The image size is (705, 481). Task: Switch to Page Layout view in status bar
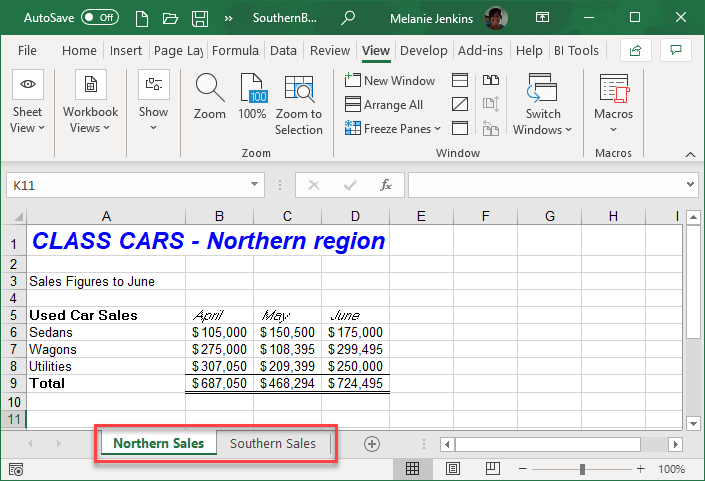click(x=453, y=469)
